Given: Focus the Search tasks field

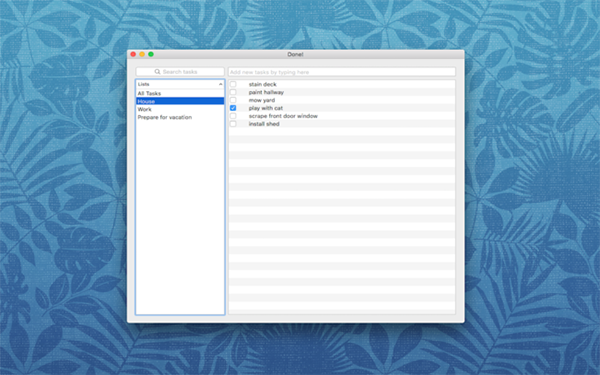Looking at the screenshot, I should click(x=180, y=72).
